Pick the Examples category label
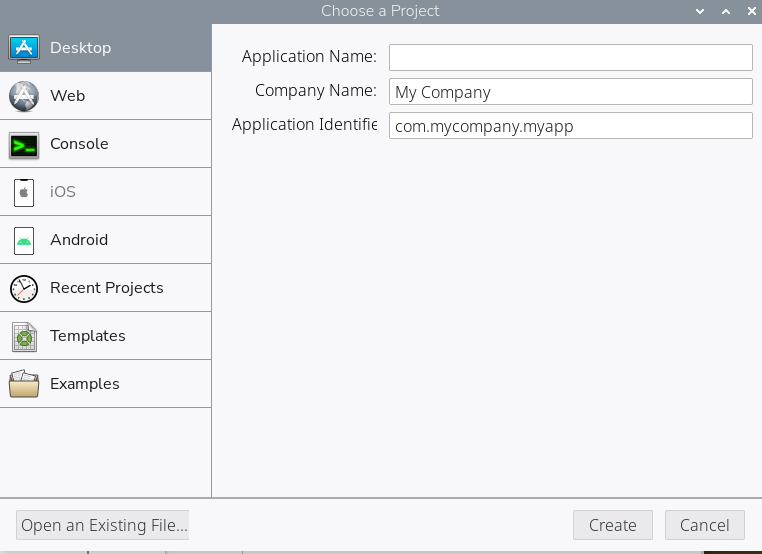Image resolution: width=762 pixels, height=554 pixels. (x=85, y=384)
